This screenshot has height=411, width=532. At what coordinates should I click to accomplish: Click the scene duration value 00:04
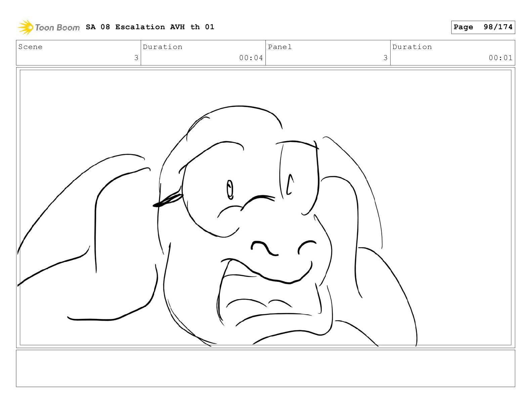point(251,58)
